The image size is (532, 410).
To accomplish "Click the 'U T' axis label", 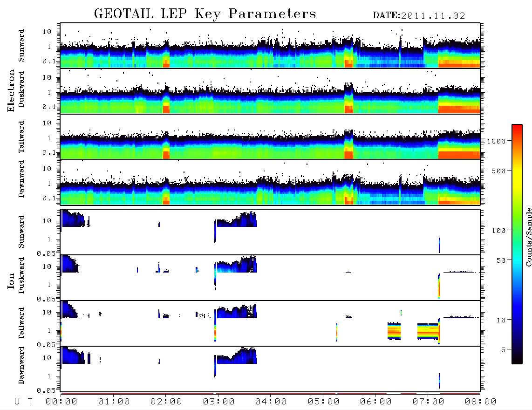I will [23, 402].
